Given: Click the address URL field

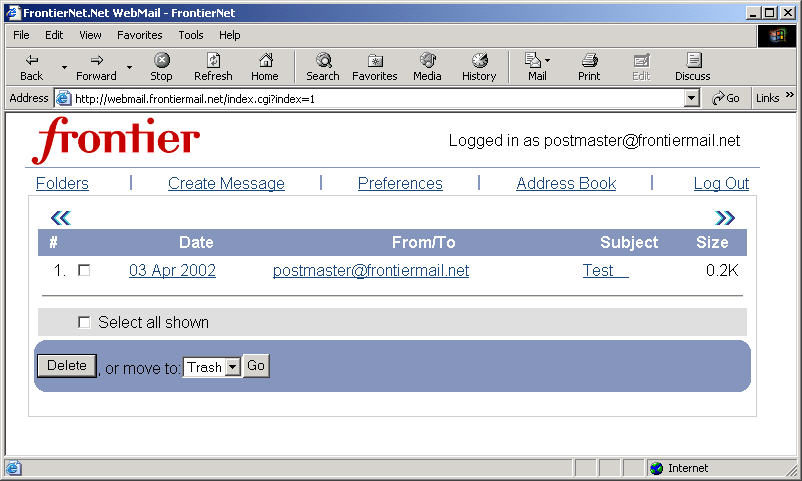Looking at the screenshot, I should point(378,99).
